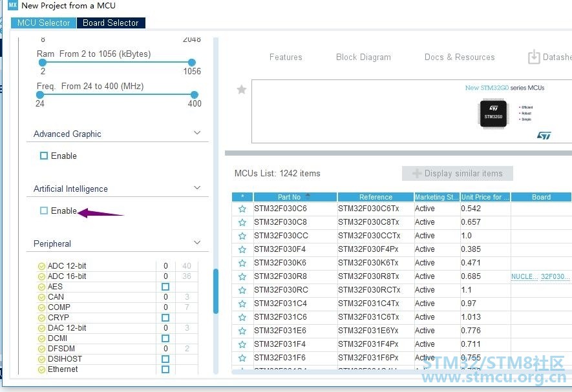Image resolution: width=572 pixels, height=392 pixels.
Task: Favorite the STM32F030CC row star
Action: (x=242, y=236)
